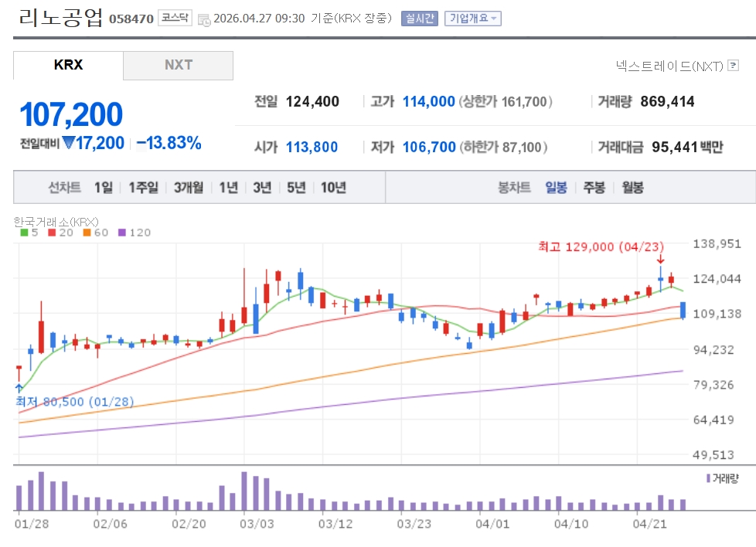756x547 pixels.
Task: Click the 코스닥 market badge
Action: tap(175, 18)
